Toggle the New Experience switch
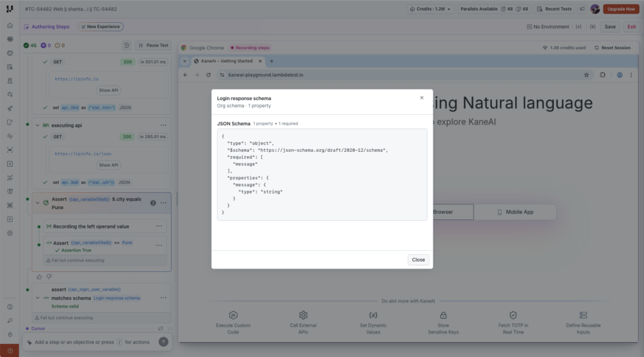Image resolution: width=644 pixels, height=357 pixels. 101,27
